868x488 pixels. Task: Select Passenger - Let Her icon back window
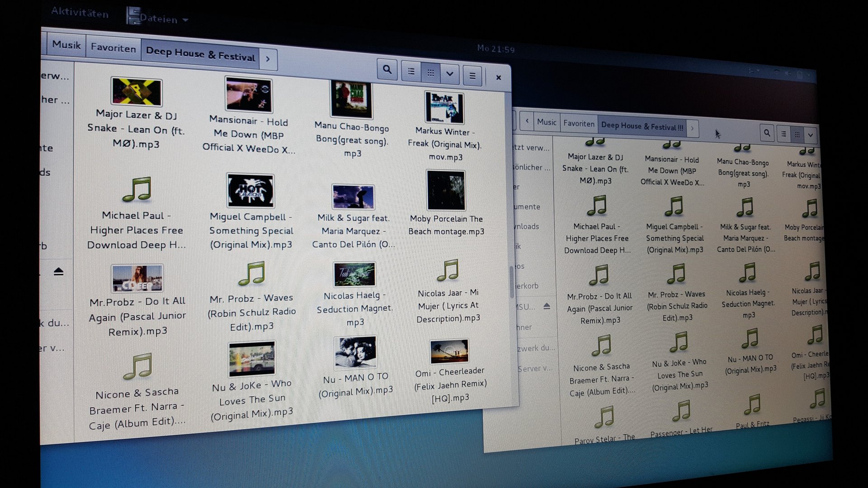(682, 410)
